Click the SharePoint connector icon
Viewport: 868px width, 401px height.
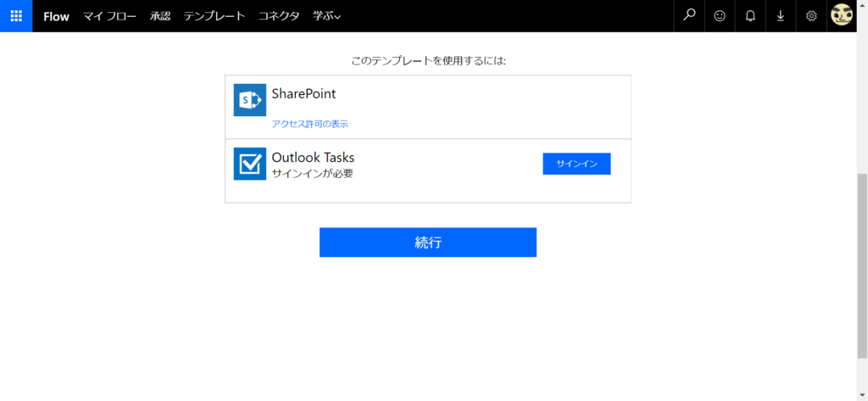point(250,100)
